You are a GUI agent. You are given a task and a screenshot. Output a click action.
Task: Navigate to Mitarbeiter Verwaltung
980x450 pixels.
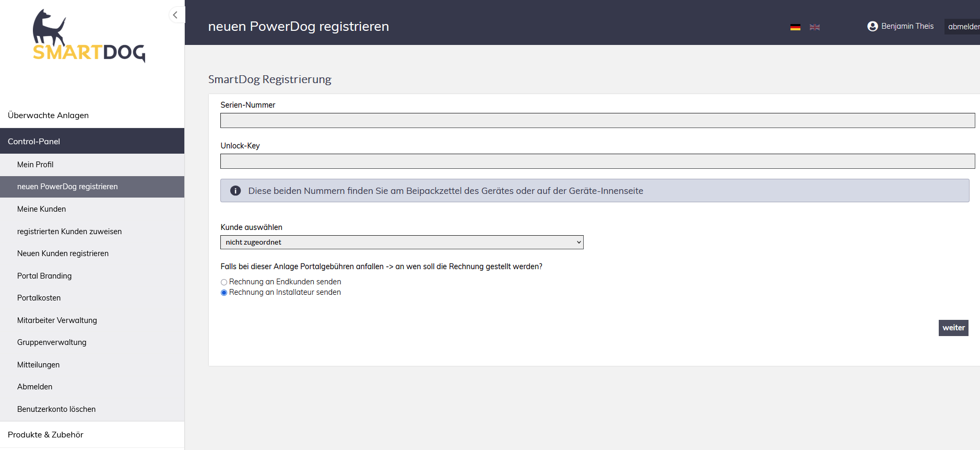pos(57,320)
